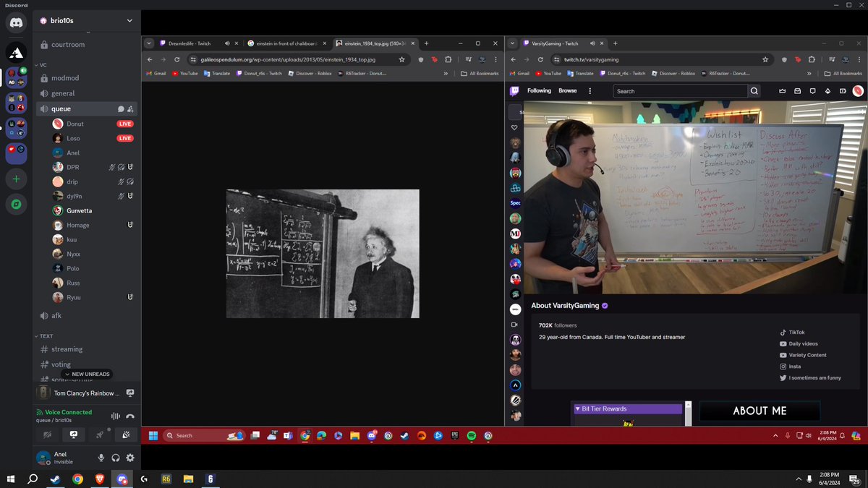Collapse the TEXT channel category
Image resolution: width=868 pixels, height=488 pixels.
pyautogui.click(x=44, y=336)
